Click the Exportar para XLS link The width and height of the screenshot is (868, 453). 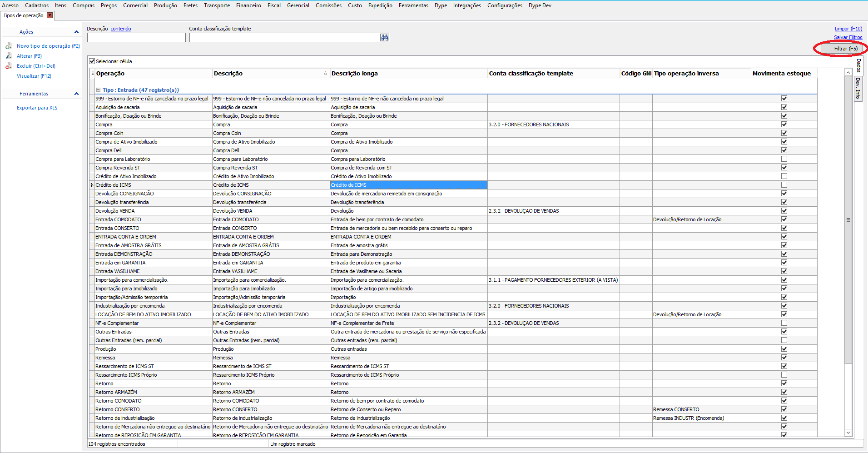(37, 108)
